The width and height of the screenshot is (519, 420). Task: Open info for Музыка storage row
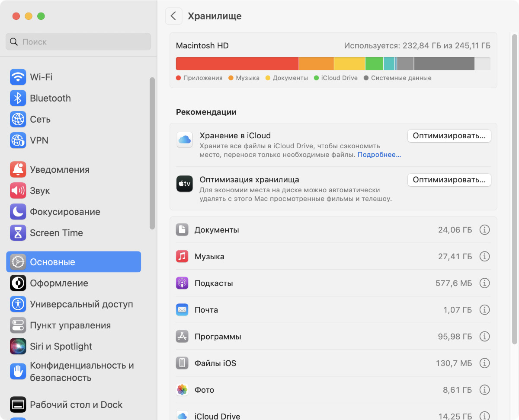pos(484,257)
